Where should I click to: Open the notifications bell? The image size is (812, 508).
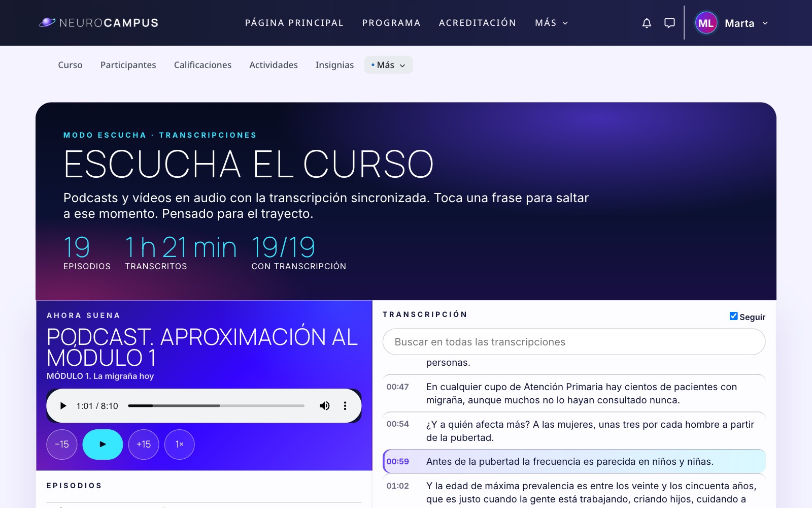647,23
